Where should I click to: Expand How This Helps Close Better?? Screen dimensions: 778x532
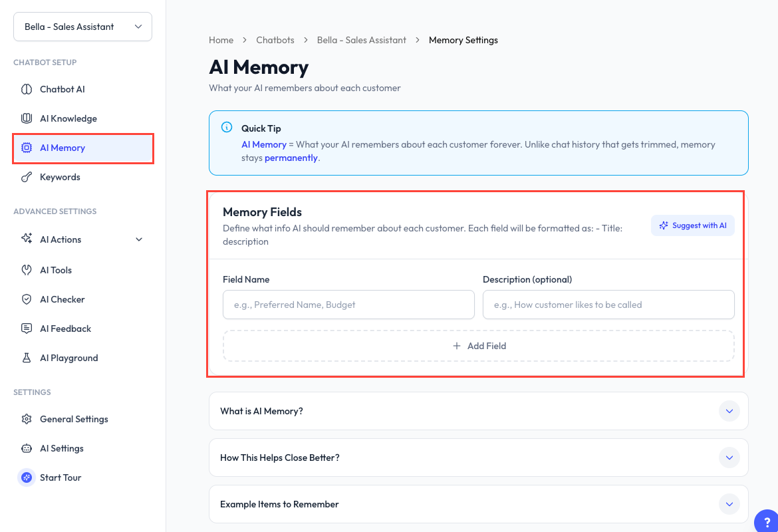(478, 458)
